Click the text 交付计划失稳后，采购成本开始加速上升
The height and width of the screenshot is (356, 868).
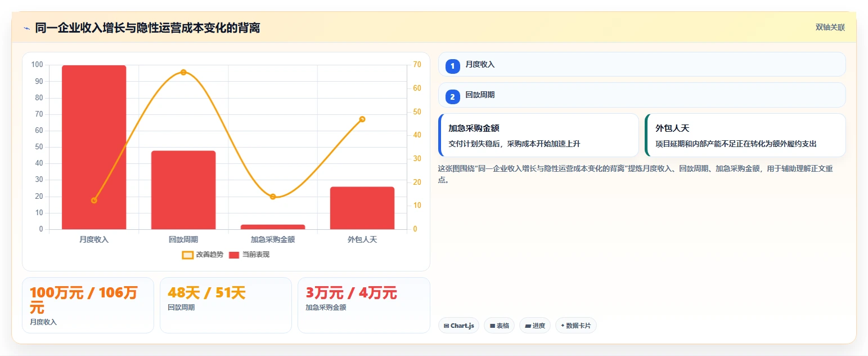click(514, 144)
